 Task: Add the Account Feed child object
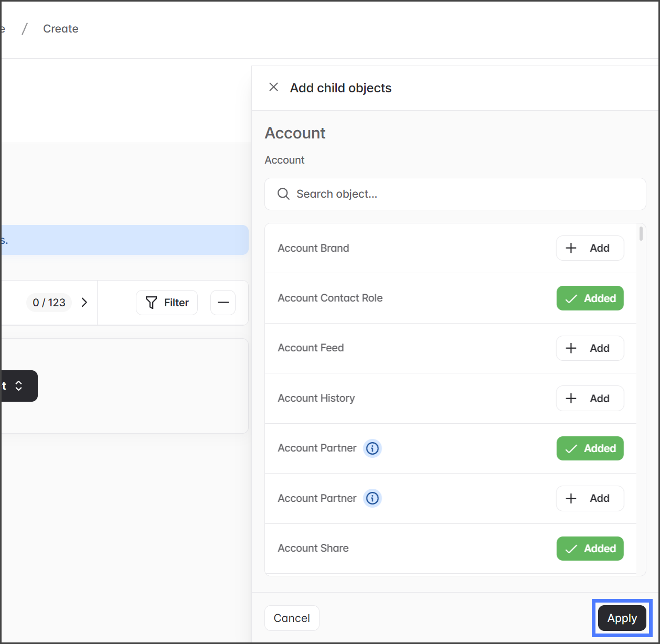[x=590, y=348]
